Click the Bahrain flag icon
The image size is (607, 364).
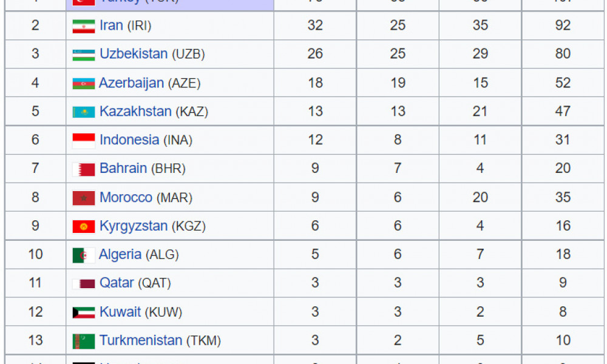pyautogui.click(x=84, y=169)
